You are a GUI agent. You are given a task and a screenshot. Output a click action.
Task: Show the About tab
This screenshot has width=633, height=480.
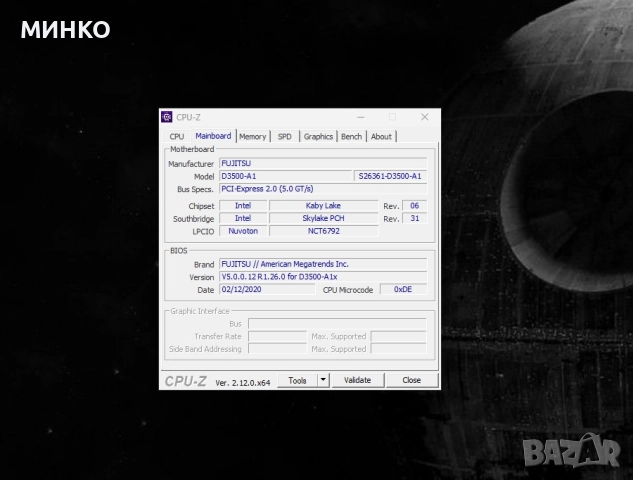[381, 137]
